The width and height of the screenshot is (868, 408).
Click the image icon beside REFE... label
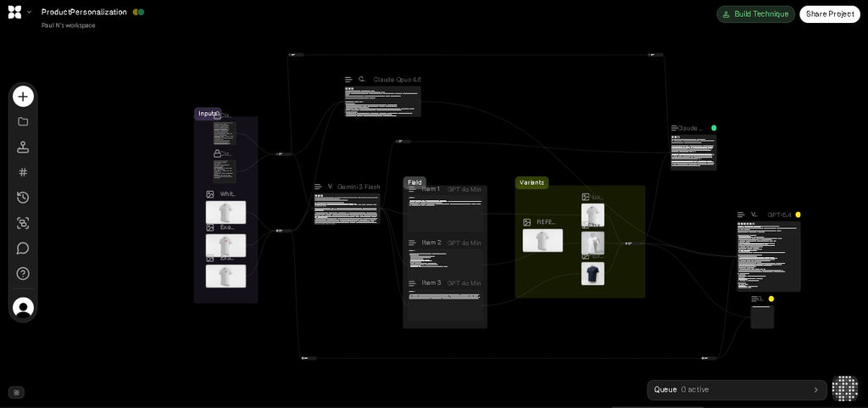pos(527,222)
